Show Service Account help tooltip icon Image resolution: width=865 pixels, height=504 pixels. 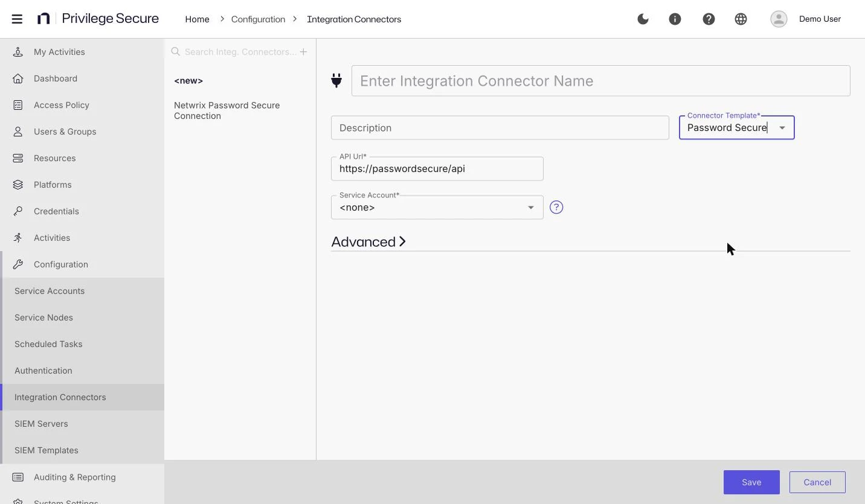coord(556,208)
